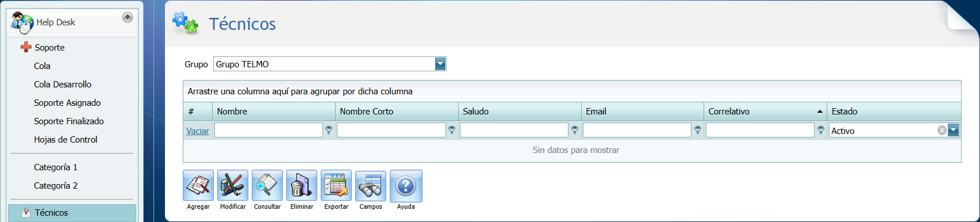
Task: Sort by the Email column header
Action: [643, 112]
